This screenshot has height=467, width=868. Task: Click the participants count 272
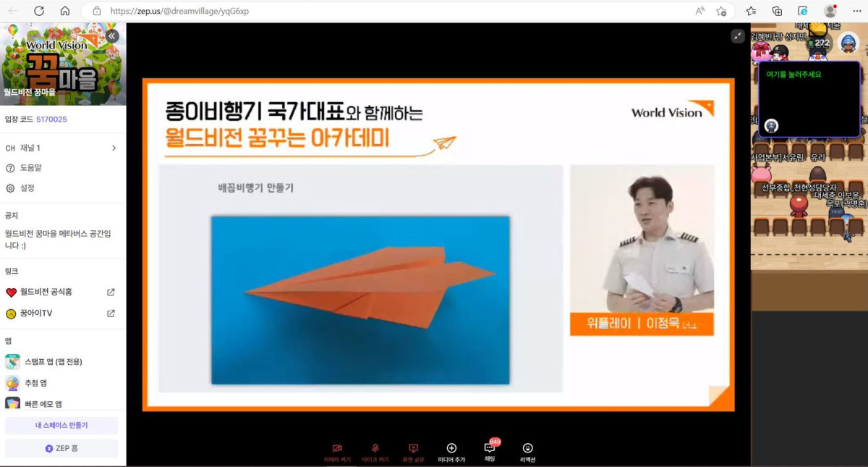(818, 43)
